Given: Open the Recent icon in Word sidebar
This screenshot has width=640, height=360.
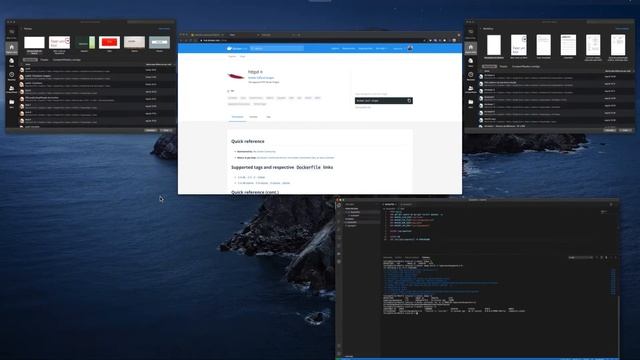Looking at the screenshot, I should [471, 76].
